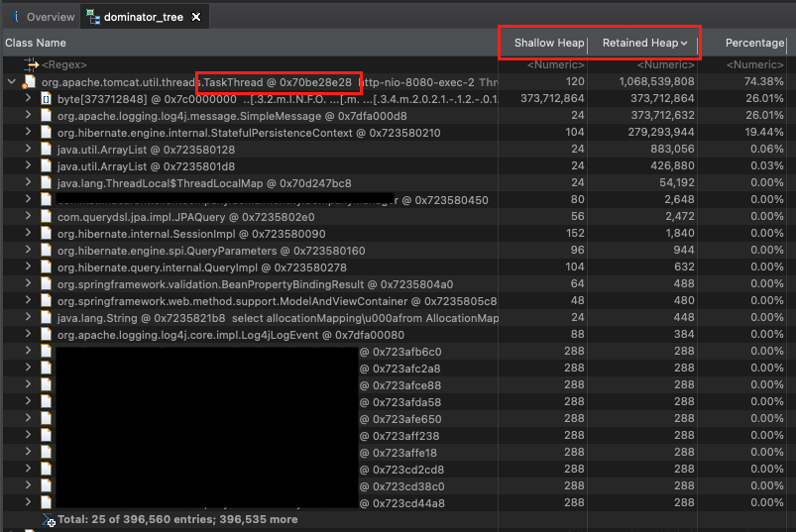This screenshot has height=532, width=796.
Task: Sort by Shallow Heap column
Action: pos(549,44)
